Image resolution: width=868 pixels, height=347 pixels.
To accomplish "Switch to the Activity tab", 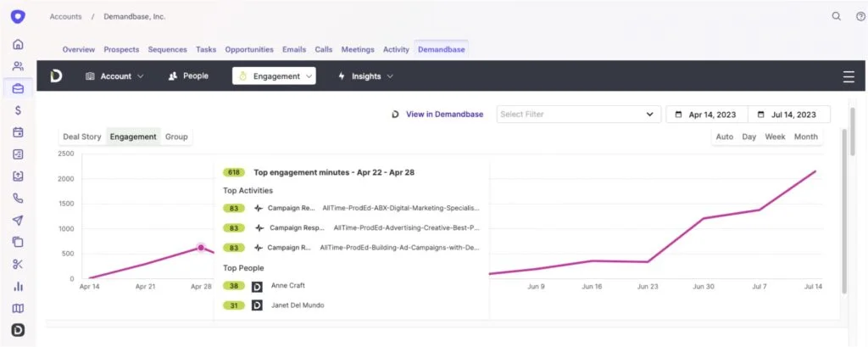I will tap(396, 49).
